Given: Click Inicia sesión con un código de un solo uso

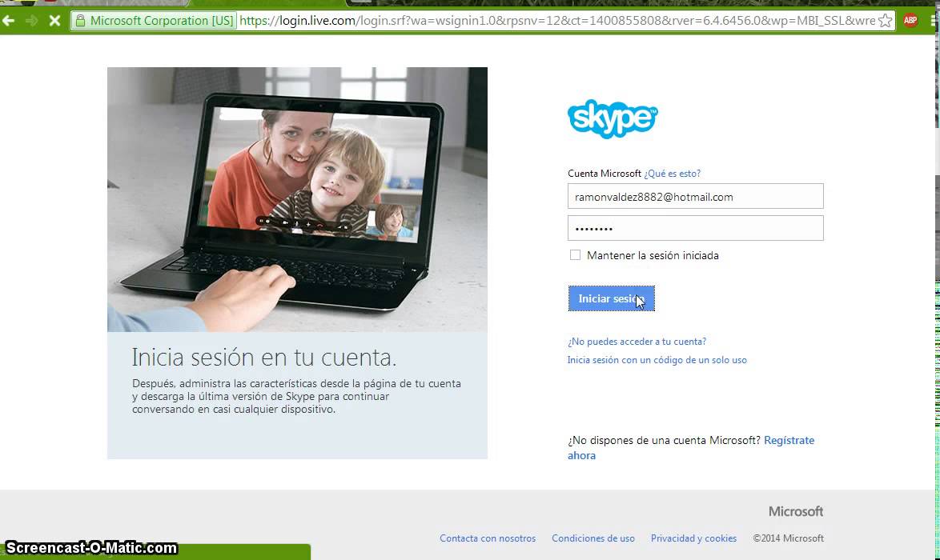Looking at the screenshot, I should point(657,360).
